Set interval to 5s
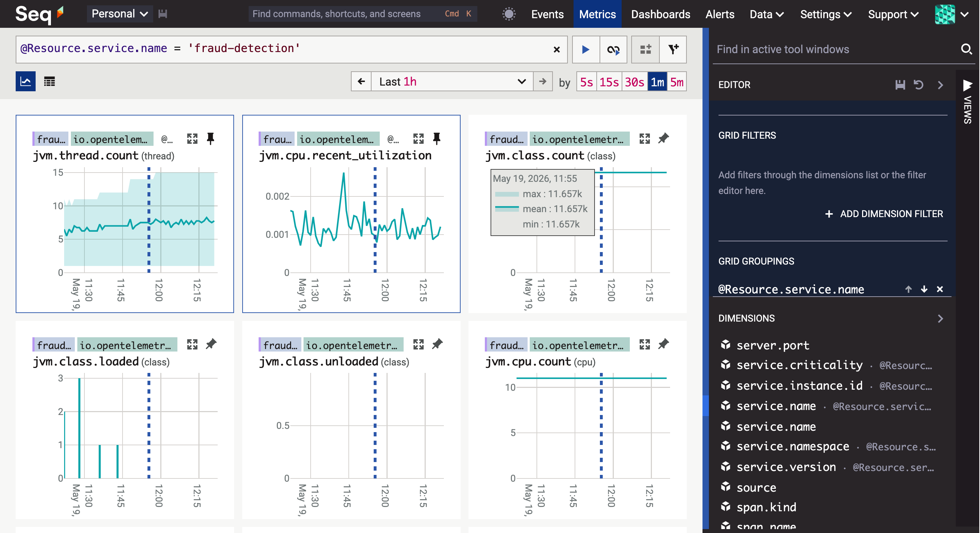The height and width of the screenshot is (533, 980). click(586, 82)
